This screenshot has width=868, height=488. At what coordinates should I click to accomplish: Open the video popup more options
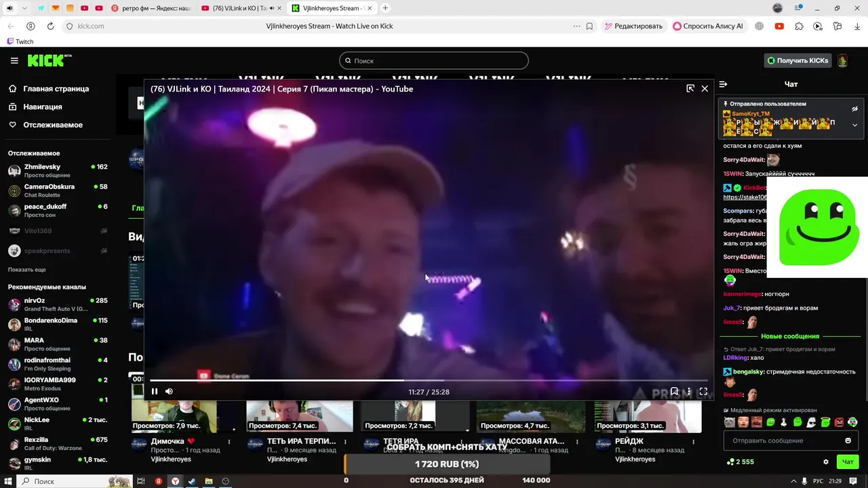click(689, 391)
